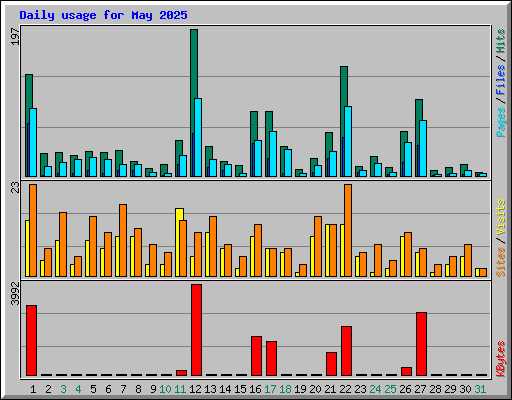Click day 12 on the date axis

click(x=195, y=389)
